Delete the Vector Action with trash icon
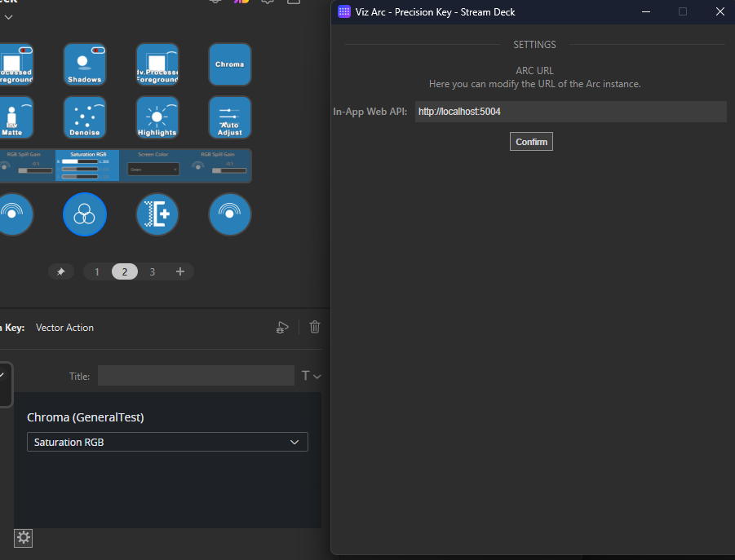 click(315, 327)
